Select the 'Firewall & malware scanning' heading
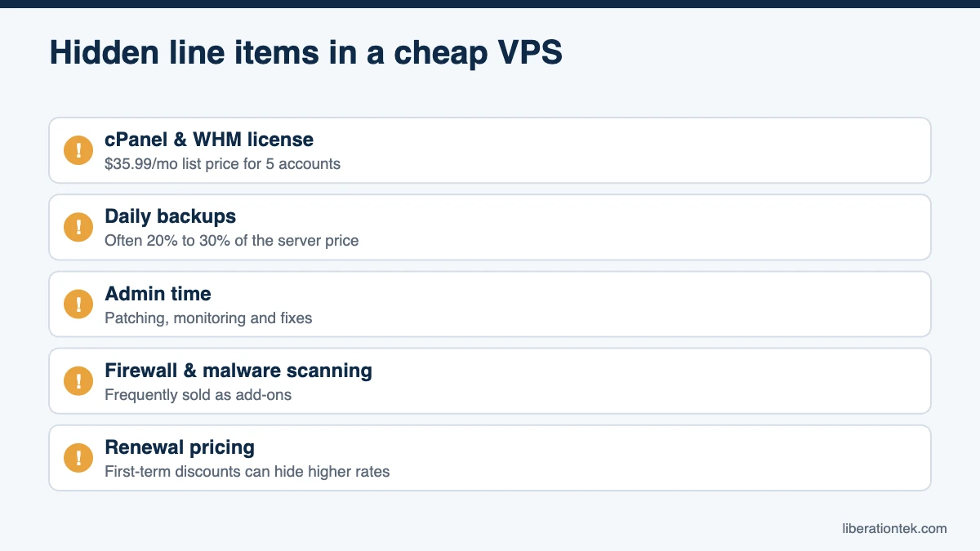 [238, 370]
